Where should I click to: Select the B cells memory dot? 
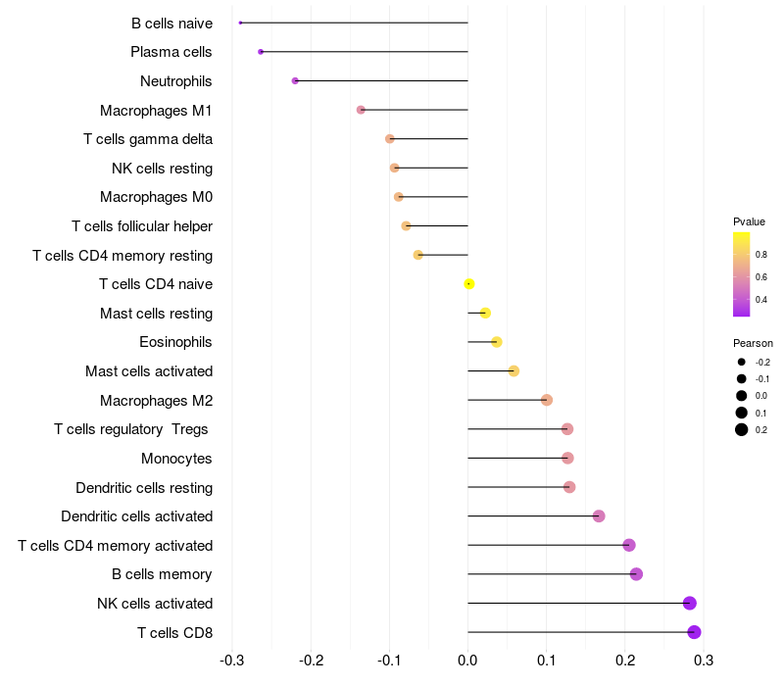click(636, 574)
